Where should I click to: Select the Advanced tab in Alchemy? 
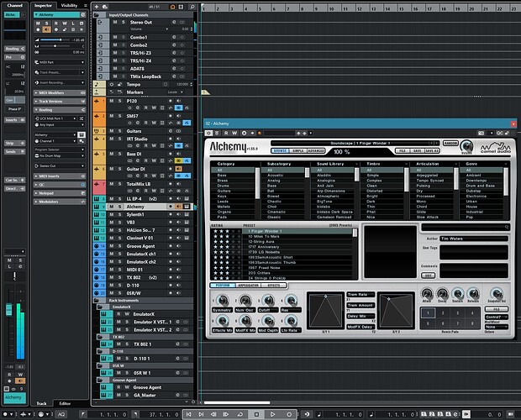coord(316,151)
